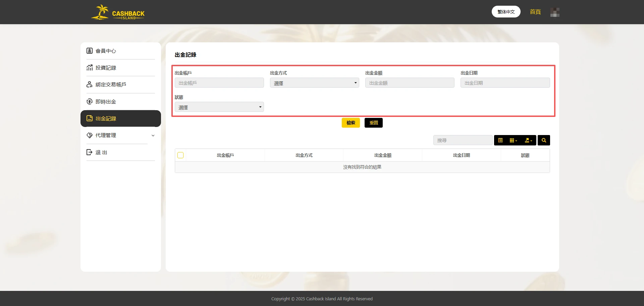Click the 重置 reset button

[373, 123]
